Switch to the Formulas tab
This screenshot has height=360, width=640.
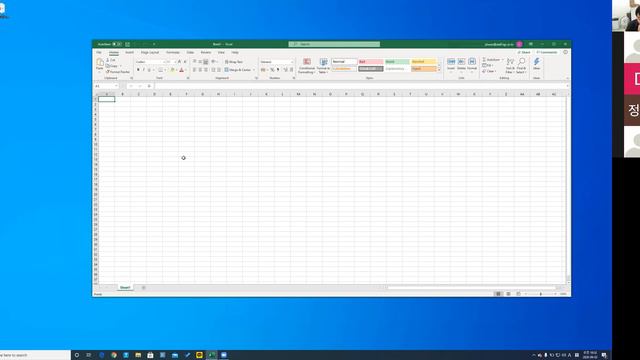pos(173,52)
